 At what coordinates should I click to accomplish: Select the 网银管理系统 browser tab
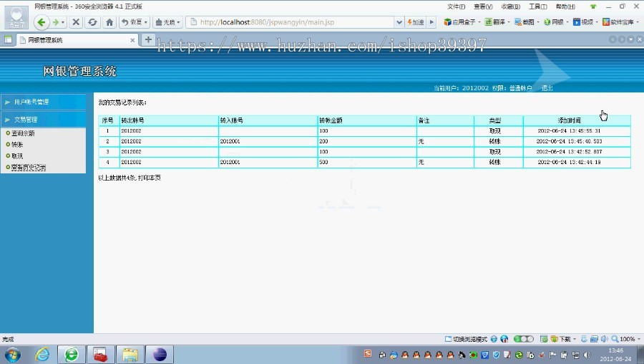click(76, 40)
